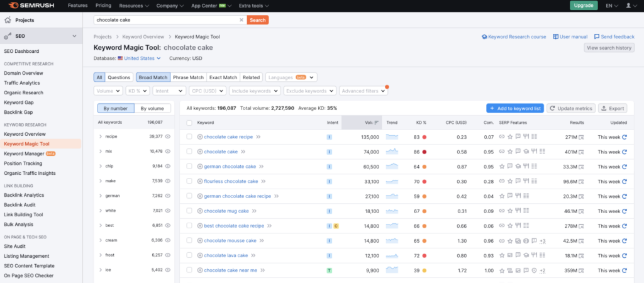Click the Add to keyword list button
Screen dimensions: 644x283
[515, 108]
